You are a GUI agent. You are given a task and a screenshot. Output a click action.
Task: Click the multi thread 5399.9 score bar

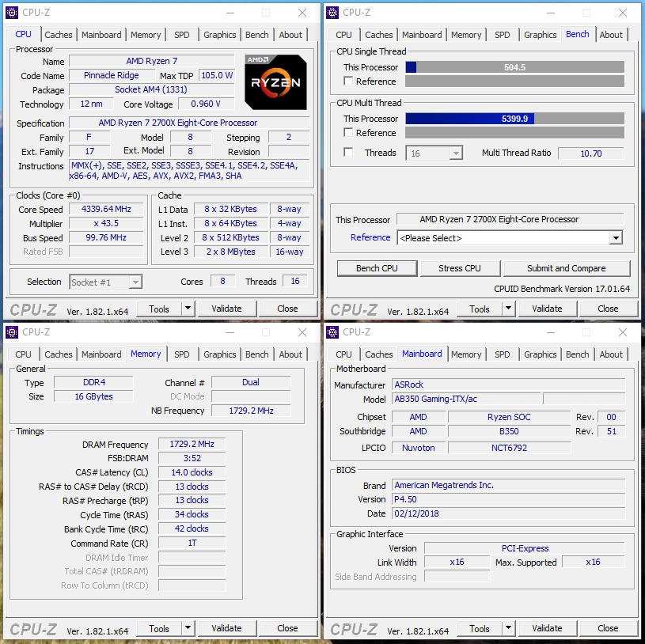click(514, 119)
